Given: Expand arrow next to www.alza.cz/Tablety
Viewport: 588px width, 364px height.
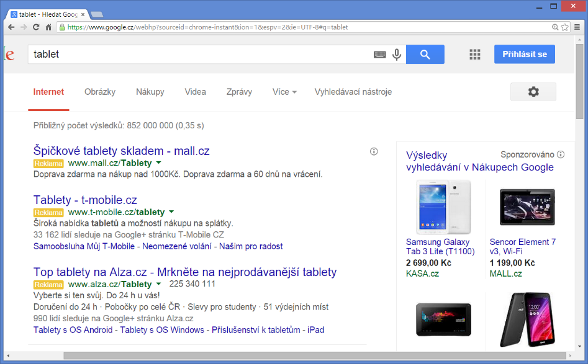Looking at the screenshot, I should tap(158, 284).
